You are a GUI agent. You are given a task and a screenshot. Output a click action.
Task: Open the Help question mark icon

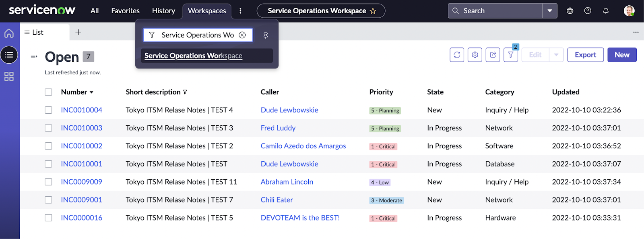[x=588, y=11]
